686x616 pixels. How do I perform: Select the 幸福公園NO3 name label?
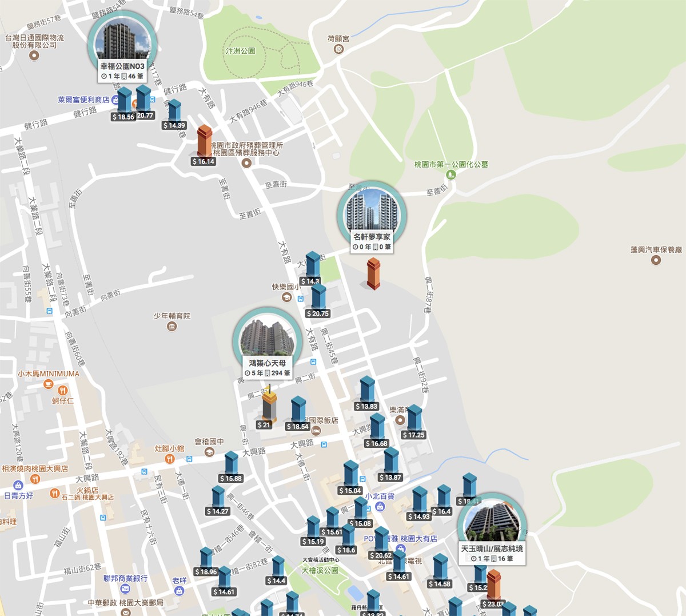click(x=122, y=66)
